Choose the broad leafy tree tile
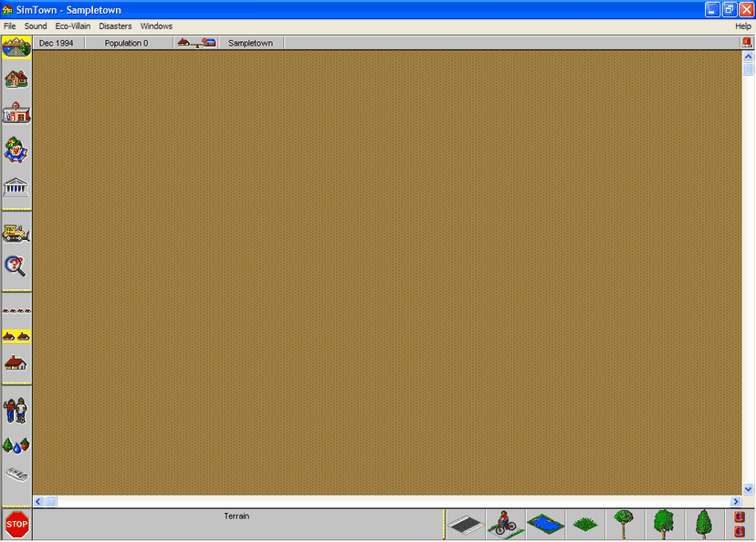Image resolution: width=756 pixels, height=542 pixels. (x=664, y=524)
